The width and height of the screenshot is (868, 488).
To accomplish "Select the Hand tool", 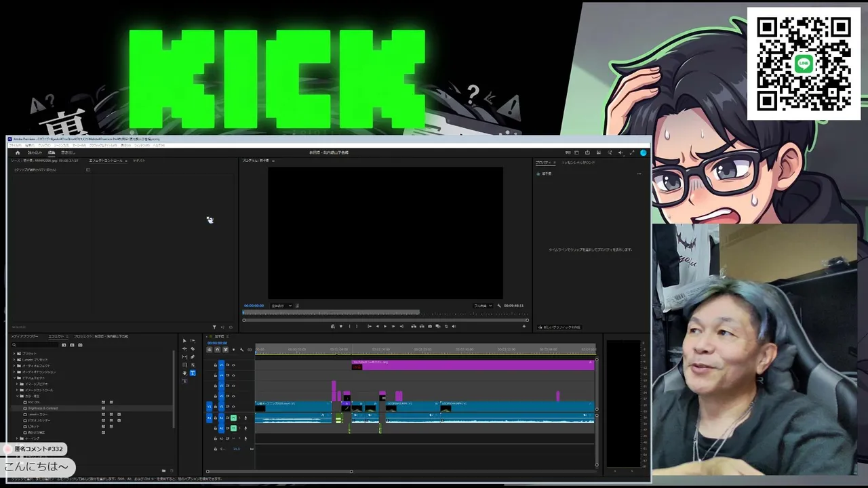I will click(184, 373).
